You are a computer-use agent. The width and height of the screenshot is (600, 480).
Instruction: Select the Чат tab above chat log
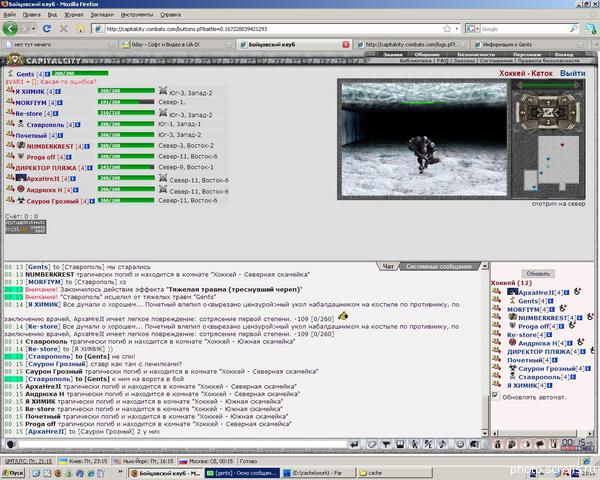click(x=388, y=266)
